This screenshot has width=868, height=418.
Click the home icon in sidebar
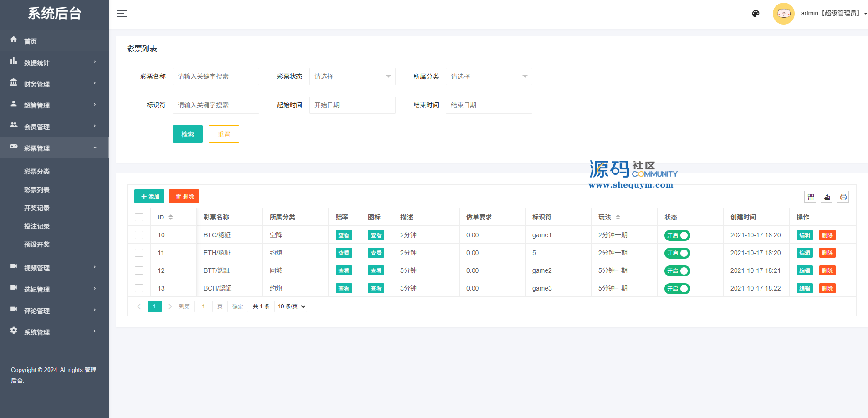14,40
